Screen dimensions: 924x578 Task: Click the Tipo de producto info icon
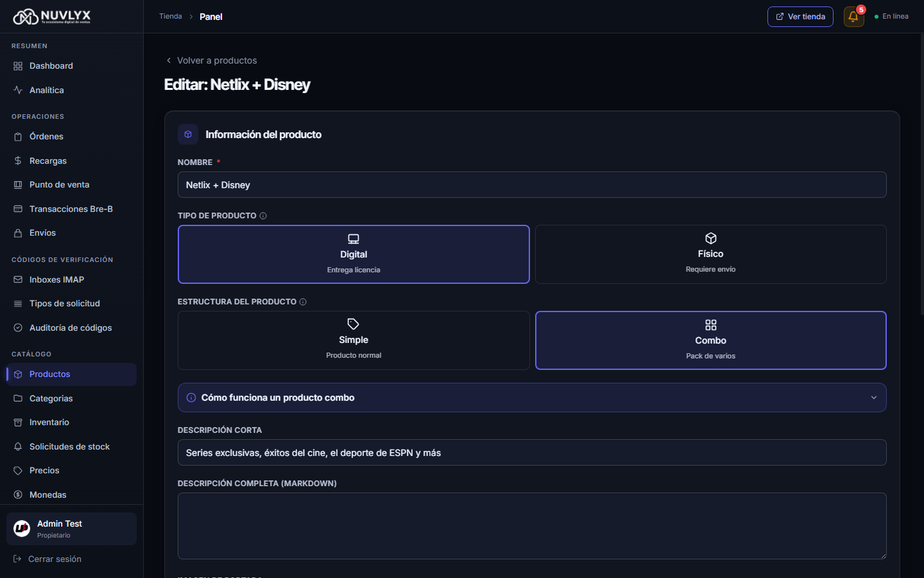(x=263, y=216)
